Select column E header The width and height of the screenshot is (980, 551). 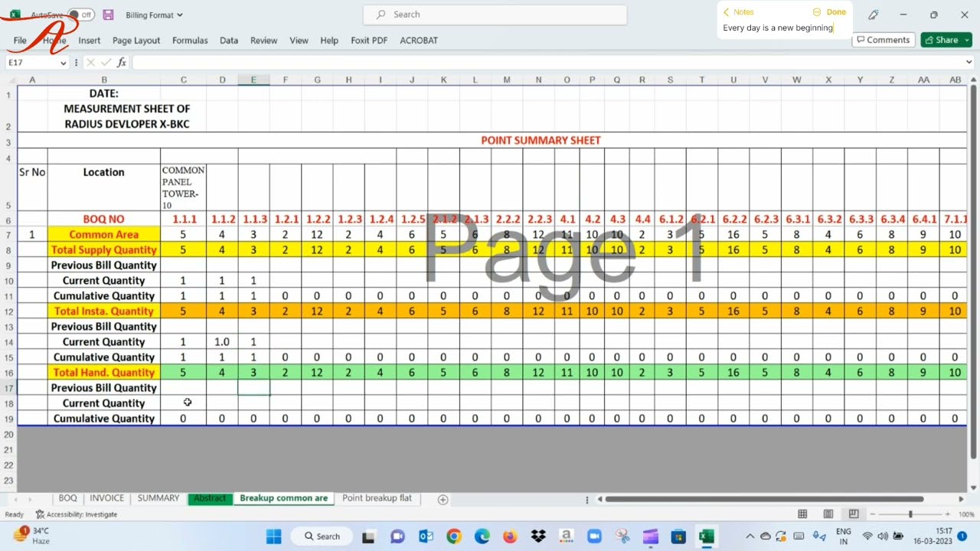(x=253, y=80)
